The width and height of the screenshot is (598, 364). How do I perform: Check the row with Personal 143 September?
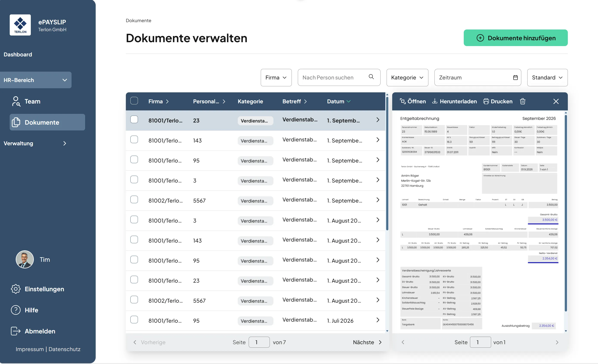[x=134, y=140]
